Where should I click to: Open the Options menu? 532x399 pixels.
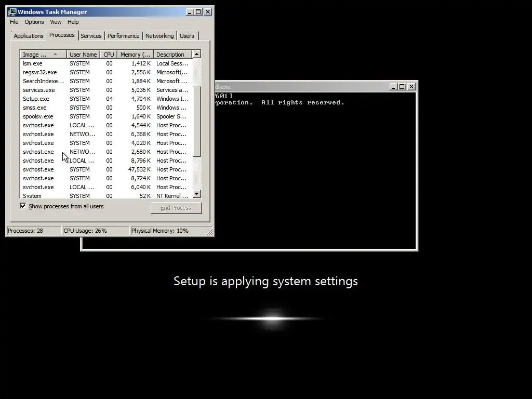click(34, 22)
